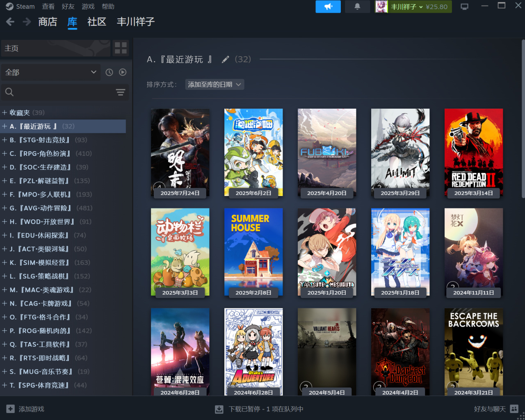Open the 丰川祥子 profile tab
525x420 pixels.
(x=136, y=22)
